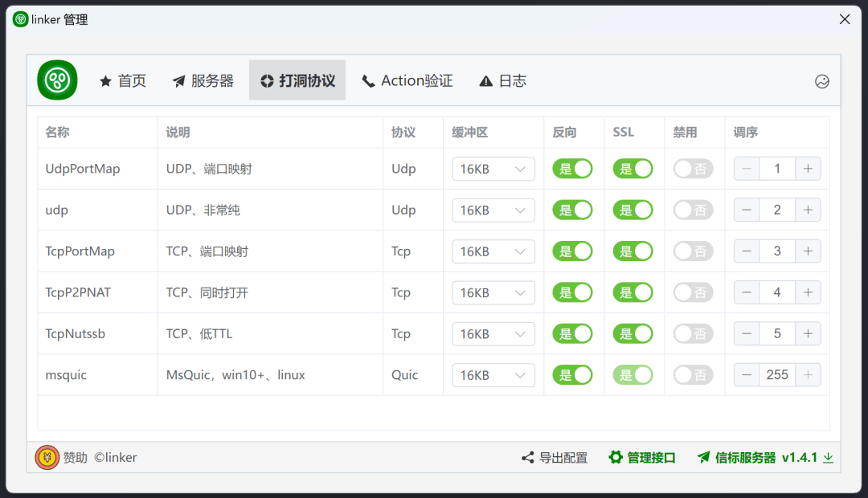Decrease order for TcpNutssb with minus
The image size is (868, 498).
tap(747, 333)
